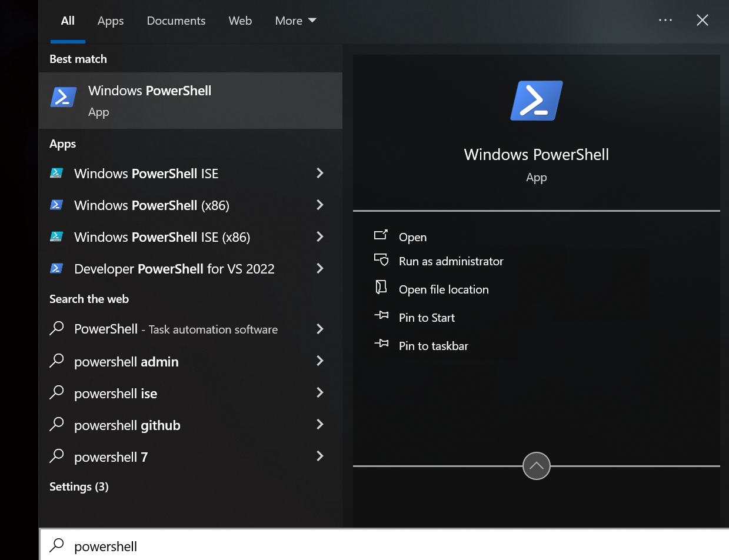The height and width of the screenshot is (560, 729).
Task: Switch to the Web tab
Action: (240, 21)
